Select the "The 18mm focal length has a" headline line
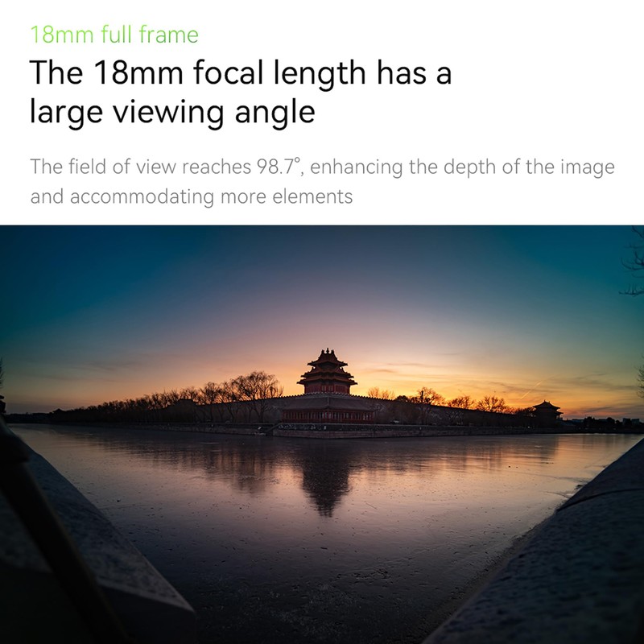 coord(241,72)
